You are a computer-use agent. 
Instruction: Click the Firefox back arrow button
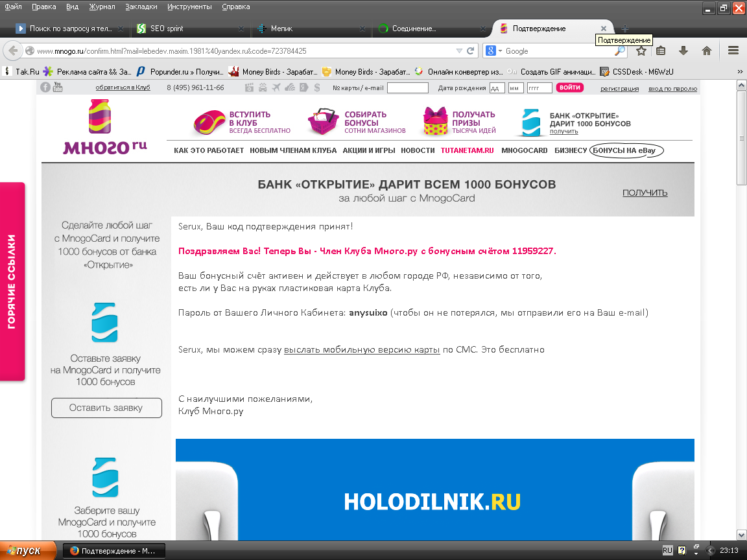(x=14, y=51)
